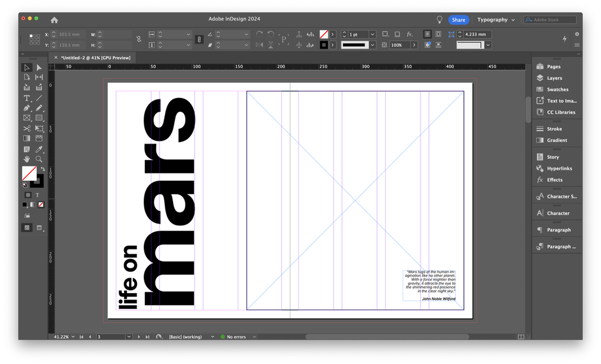This screenshot has width=601, height=364.
Task: Toggle constrain proportions for scaling percentages
Action: click(x=199, y=39)
